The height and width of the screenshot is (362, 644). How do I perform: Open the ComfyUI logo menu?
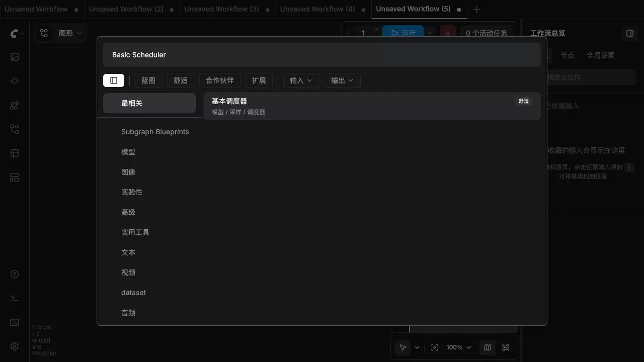[17, 33]
